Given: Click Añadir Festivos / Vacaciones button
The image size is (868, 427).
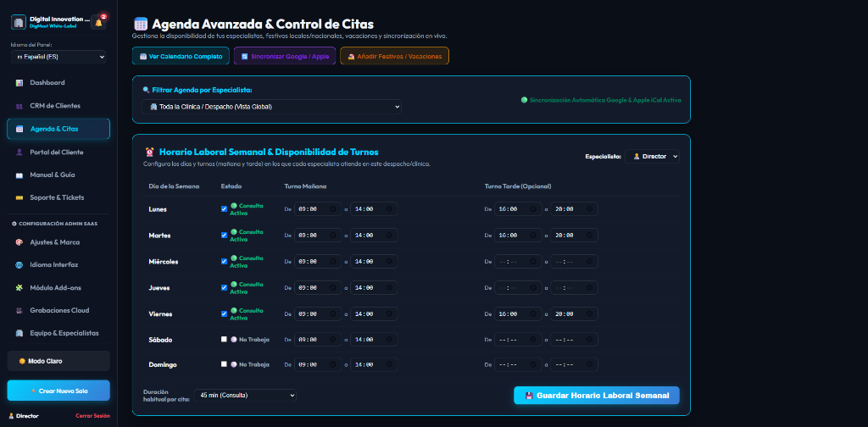Looking at the screenshot, I should tap(395, 57).
